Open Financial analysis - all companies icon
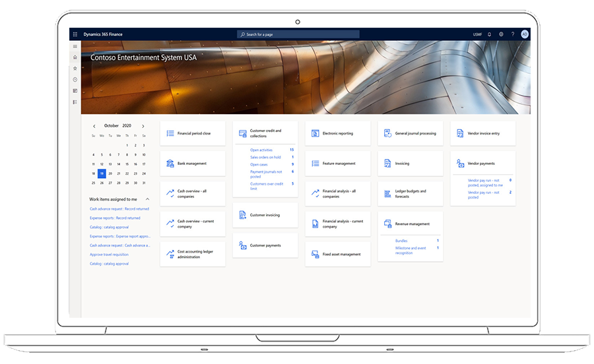The image size is (594, 364). [315, 193]
